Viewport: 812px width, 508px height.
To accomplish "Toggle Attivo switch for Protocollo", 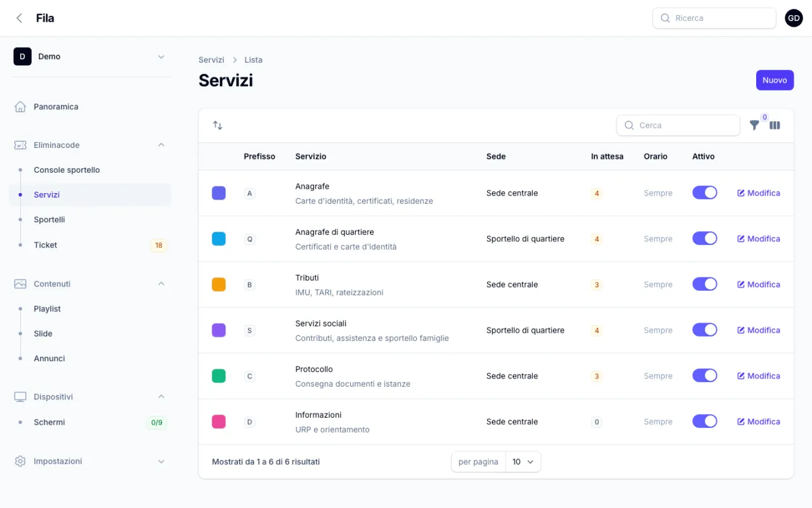I will tap(705, 375).
